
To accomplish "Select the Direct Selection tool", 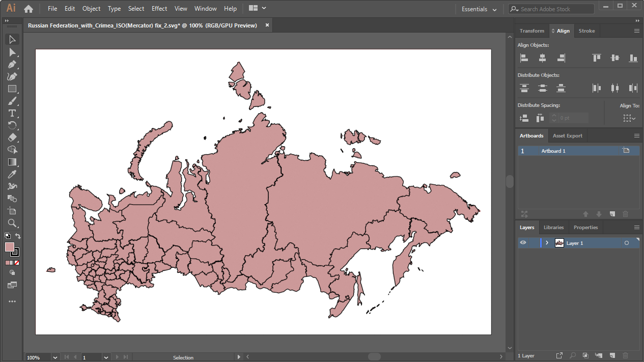I will coord(12,52).
